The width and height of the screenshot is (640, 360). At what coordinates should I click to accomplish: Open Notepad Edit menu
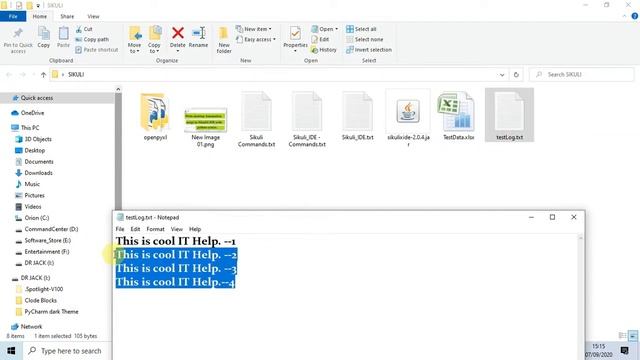click(x=135, y=229)
